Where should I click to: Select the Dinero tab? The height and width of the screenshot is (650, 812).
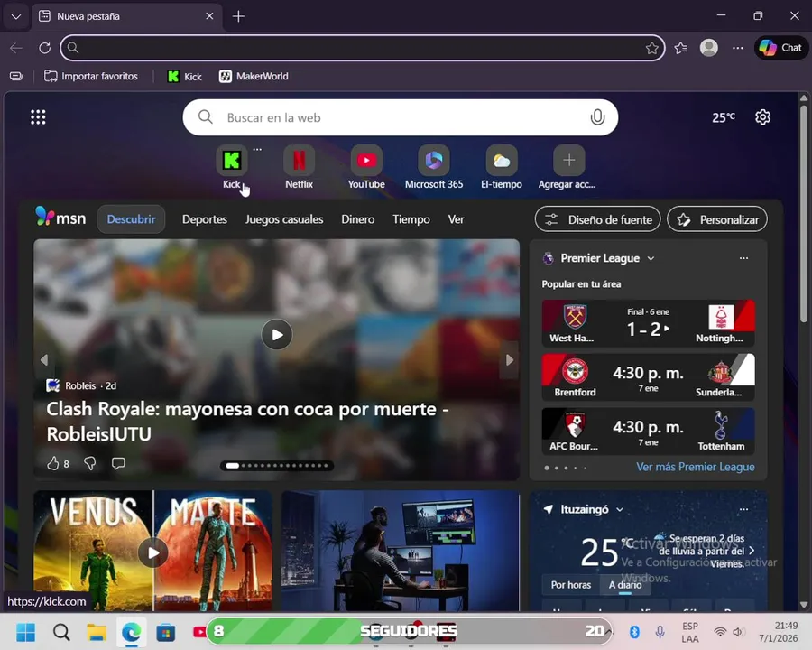click(358, 219)
